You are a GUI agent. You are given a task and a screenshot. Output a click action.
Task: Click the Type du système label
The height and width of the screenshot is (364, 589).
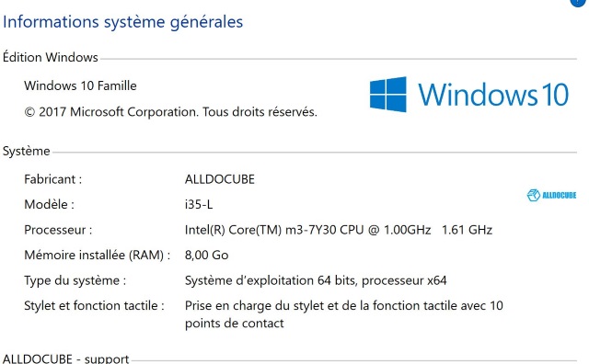pyautogui.click(x=75, y=280)
